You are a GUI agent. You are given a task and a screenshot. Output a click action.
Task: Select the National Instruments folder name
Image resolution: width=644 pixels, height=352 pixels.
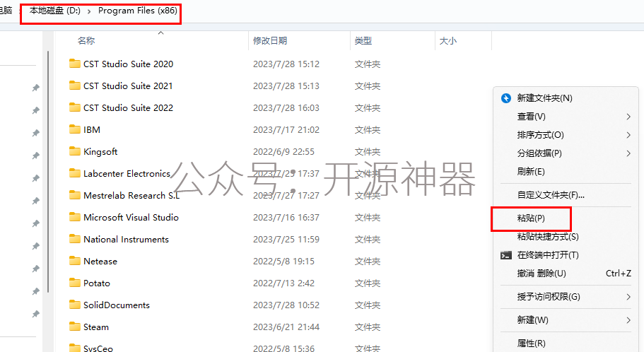click(126, 239)
